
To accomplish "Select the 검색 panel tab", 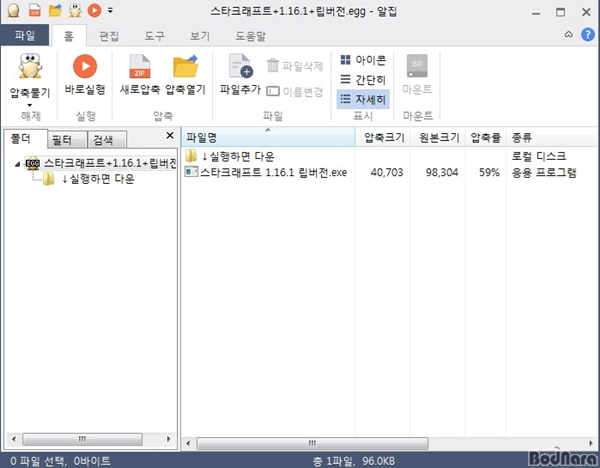I will pyautogui.click(x=107, y=140).
